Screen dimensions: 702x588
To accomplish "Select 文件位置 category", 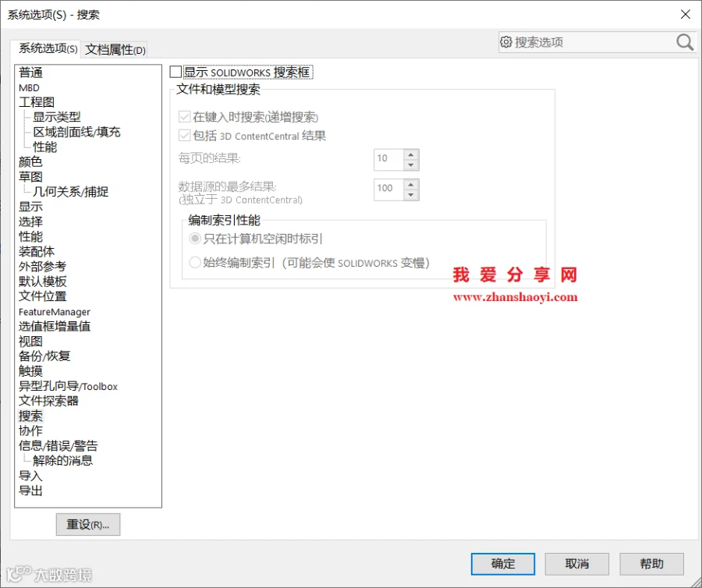I will (x=42, y=296).
